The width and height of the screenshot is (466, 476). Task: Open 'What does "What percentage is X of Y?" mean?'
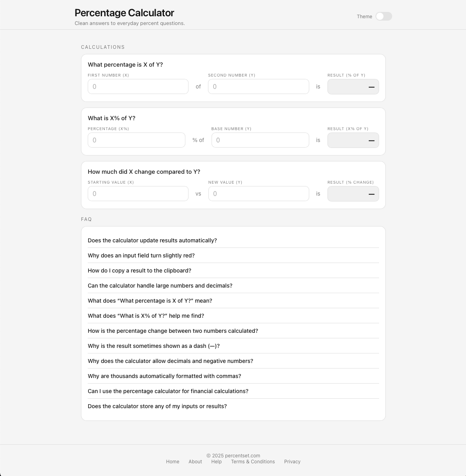click(x=150, y=301)
